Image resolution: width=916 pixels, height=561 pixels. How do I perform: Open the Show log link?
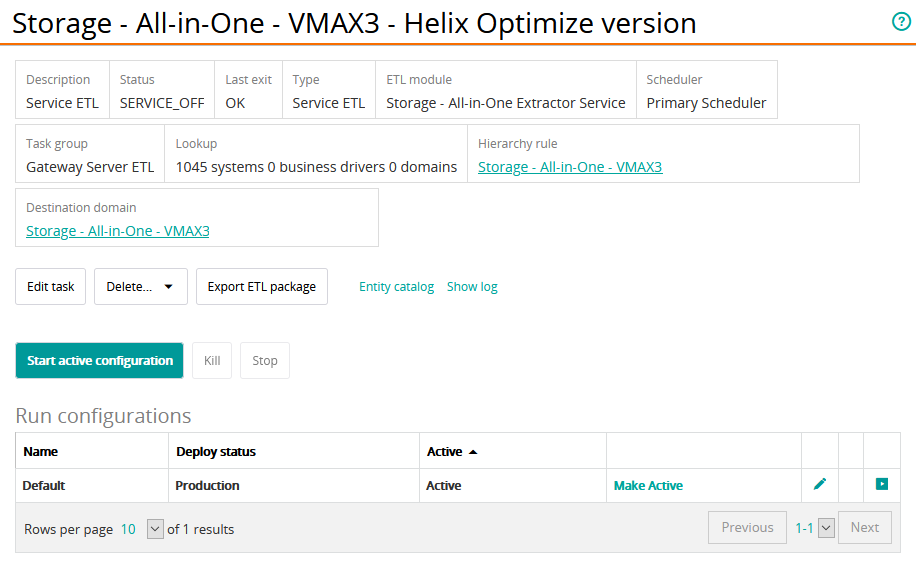(472, 287)
